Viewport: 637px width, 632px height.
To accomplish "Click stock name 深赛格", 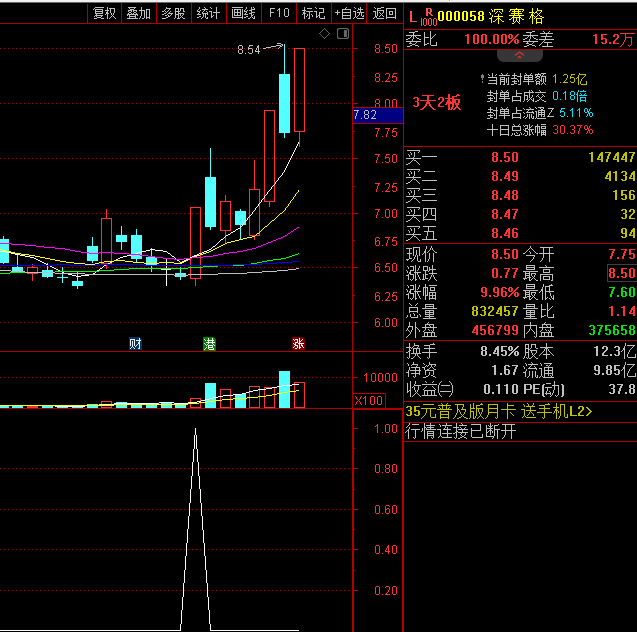I will (516, 17).
